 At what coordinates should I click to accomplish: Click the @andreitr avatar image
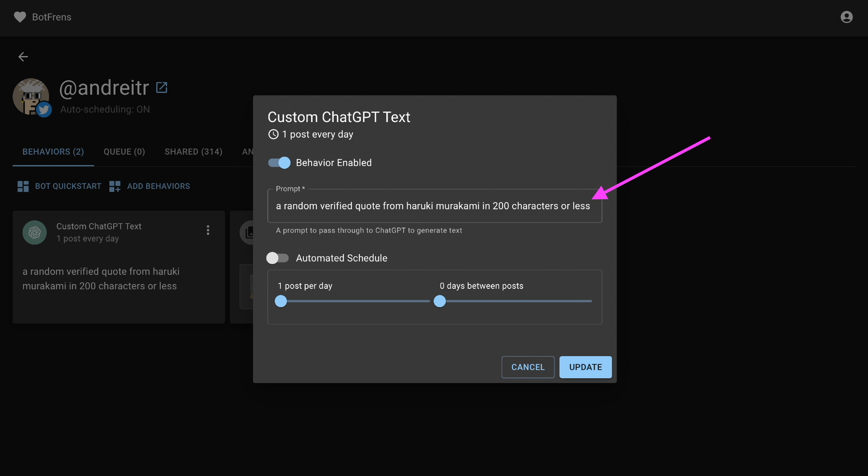click(x=30, y=96)
